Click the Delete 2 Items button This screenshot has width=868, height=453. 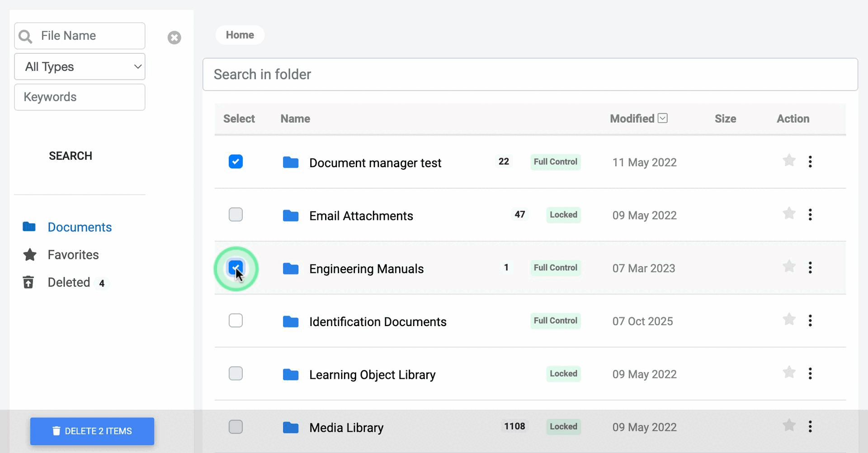pyautogui.click(x=92, y=431)
